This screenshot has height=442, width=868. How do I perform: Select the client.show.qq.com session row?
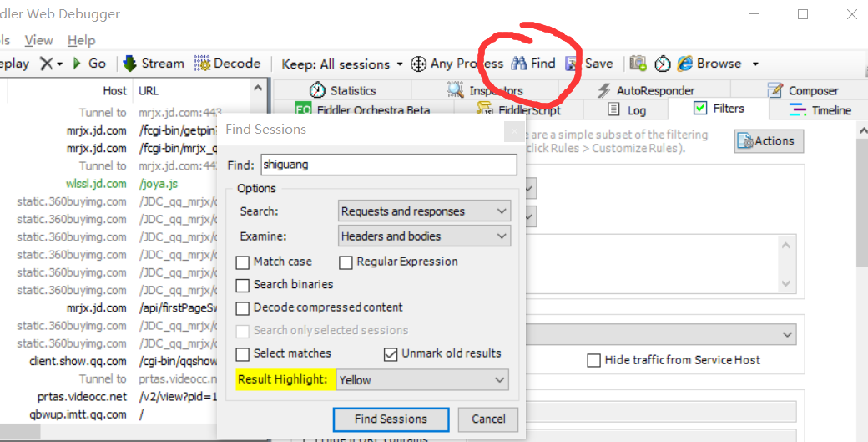108,361
